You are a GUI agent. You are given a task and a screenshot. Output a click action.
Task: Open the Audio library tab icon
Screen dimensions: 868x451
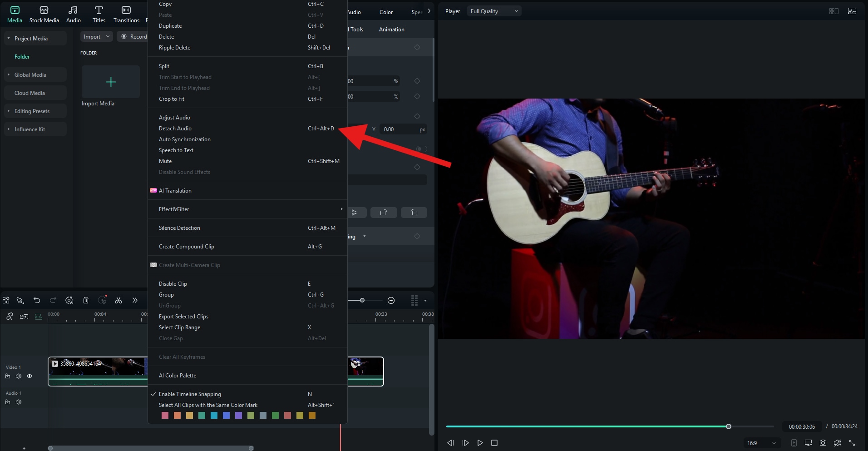click(73, 10)
